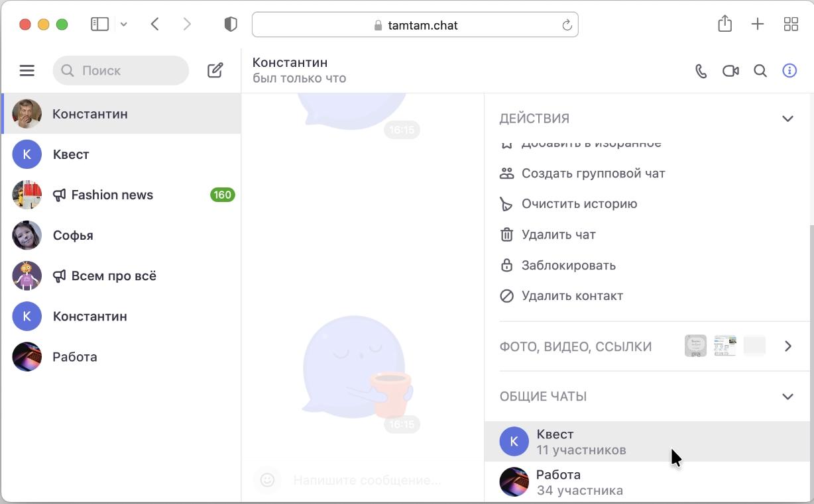Open Safari sidebar dropdown arrow
The width and height of the screenshot is (814, 504).
(x=124, y=25)
